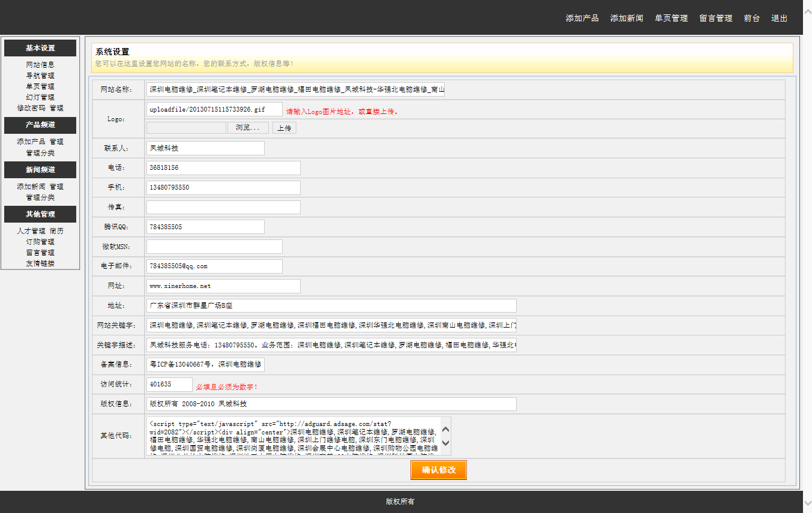Focus the 电话 input field
Viewport: 812px width, 513px height.
click(x=223, y=168)
